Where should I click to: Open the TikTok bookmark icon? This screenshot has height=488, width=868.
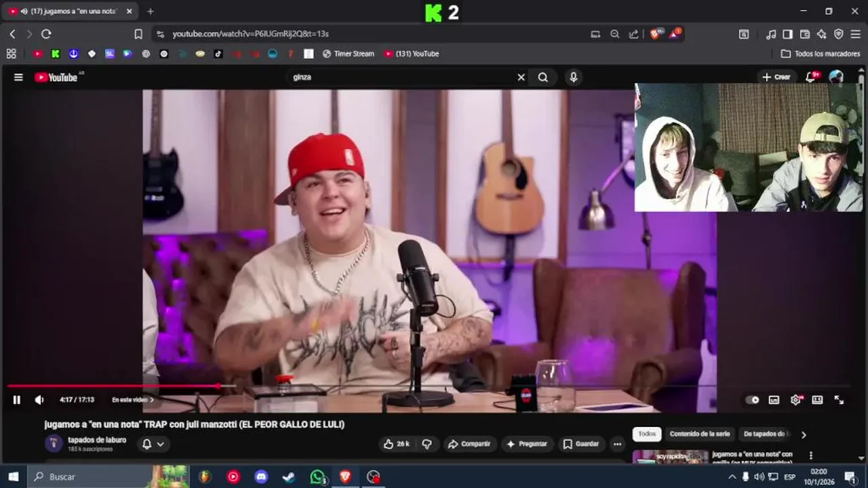pos(218,54)
